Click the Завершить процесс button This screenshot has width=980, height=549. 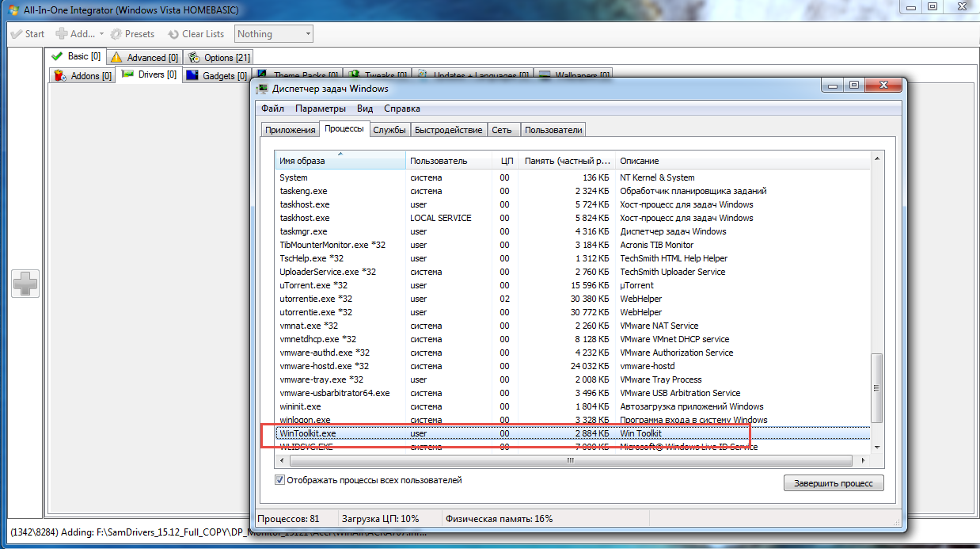(x=834, y=483)
